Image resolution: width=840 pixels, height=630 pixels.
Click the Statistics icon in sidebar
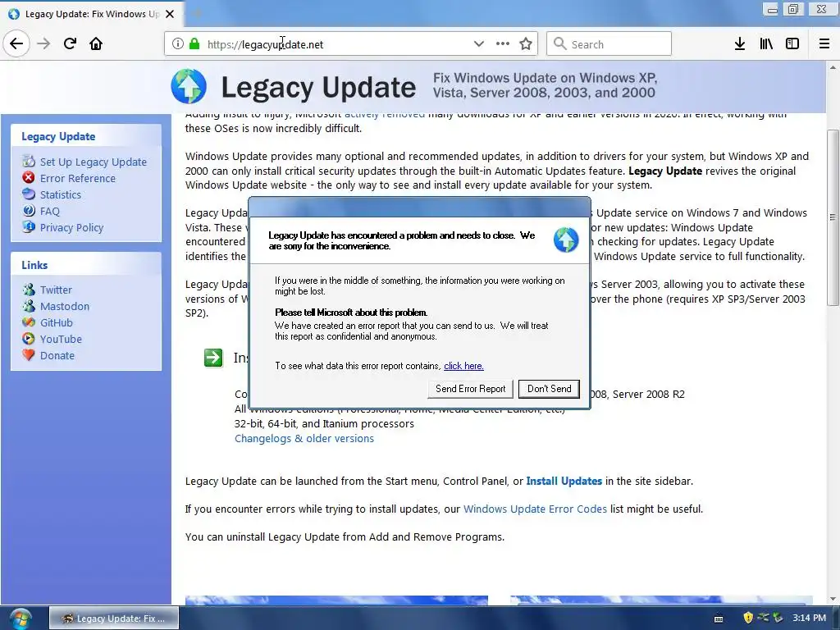pos(29,194)
